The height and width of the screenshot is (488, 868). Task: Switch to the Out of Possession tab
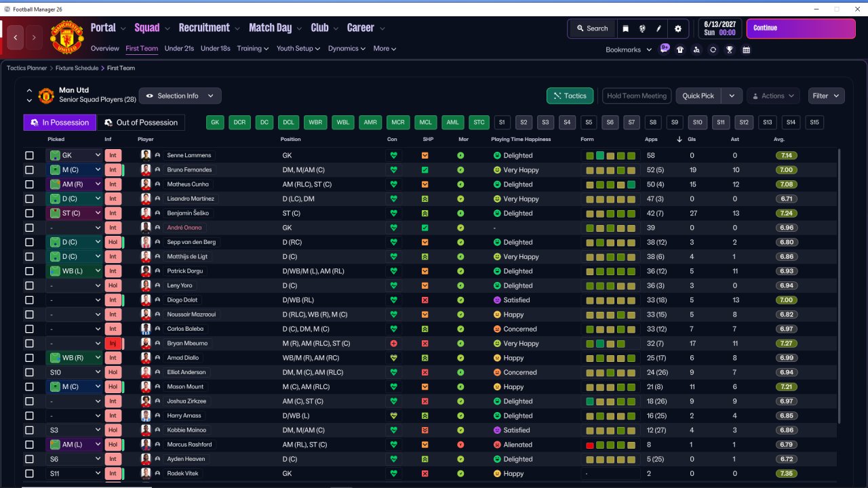(x=141, y=123)
